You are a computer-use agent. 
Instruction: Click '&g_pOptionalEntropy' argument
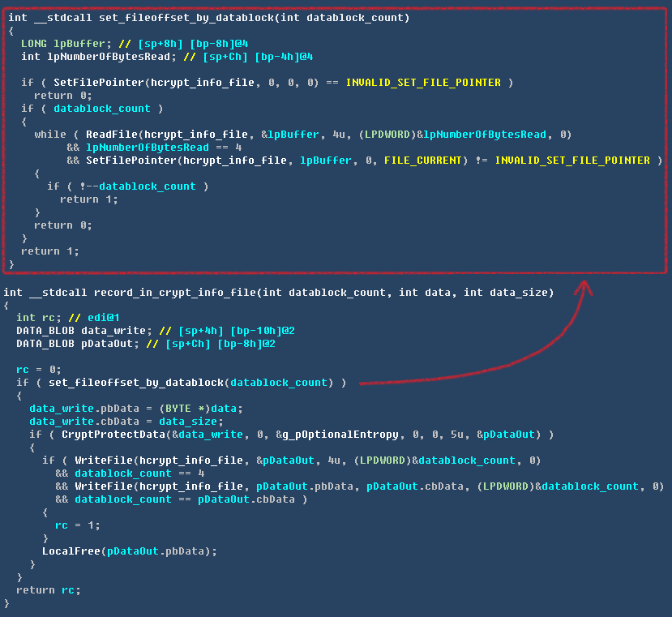337,435
